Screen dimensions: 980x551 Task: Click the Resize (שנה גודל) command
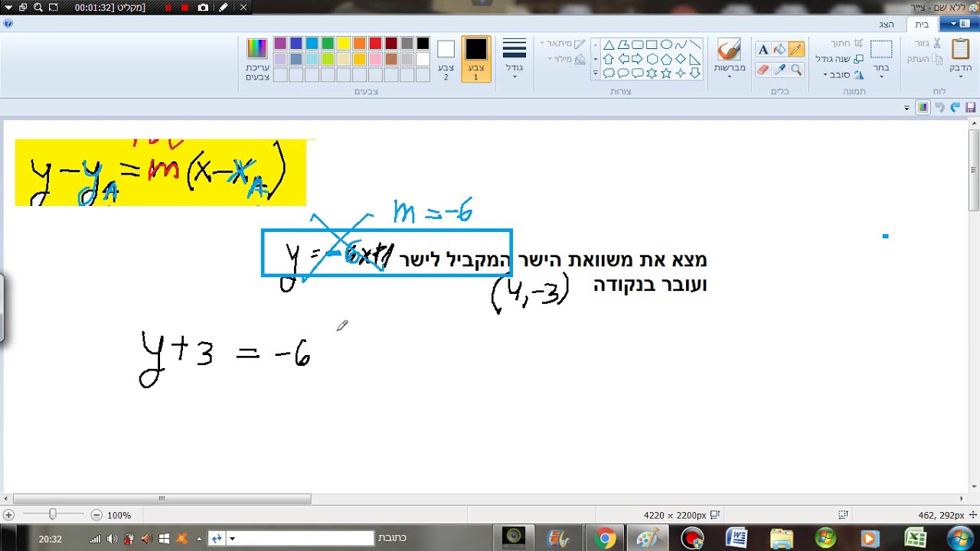click(x=839, y=59)
